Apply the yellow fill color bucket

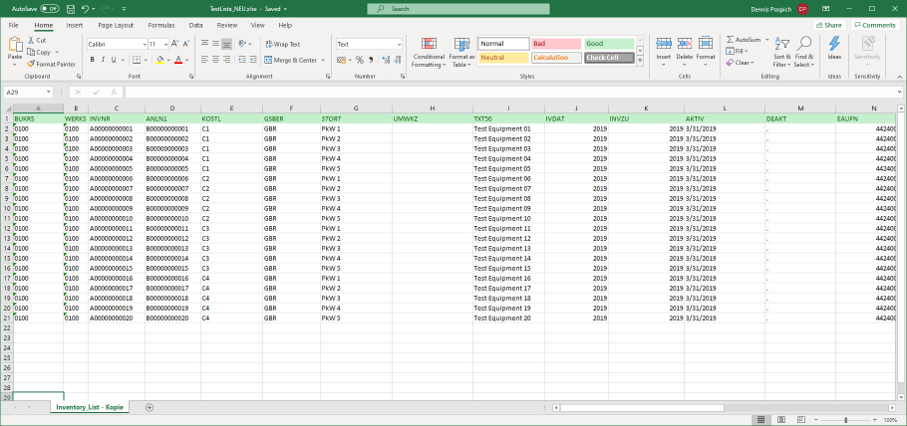coord(160,60)
